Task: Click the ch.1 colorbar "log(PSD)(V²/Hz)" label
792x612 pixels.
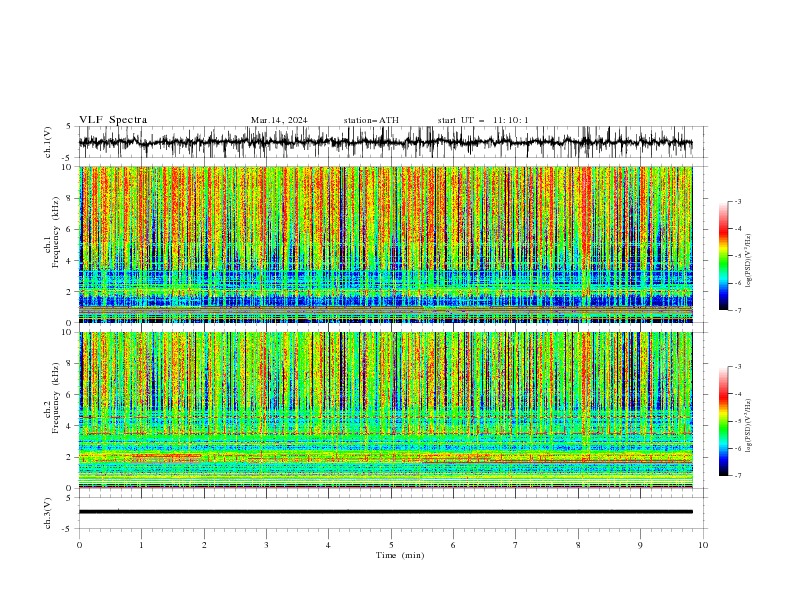Action: [x=748, y=260]
